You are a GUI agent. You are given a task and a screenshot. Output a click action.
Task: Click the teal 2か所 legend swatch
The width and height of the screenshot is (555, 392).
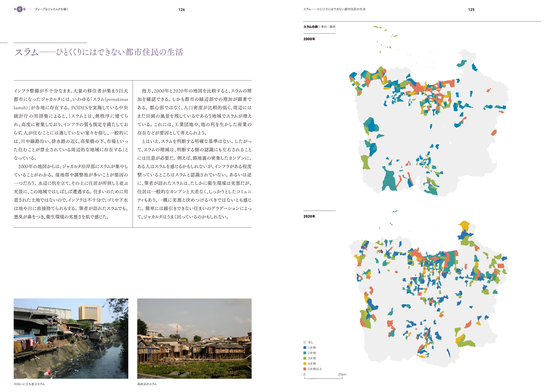tap(305, 353)
